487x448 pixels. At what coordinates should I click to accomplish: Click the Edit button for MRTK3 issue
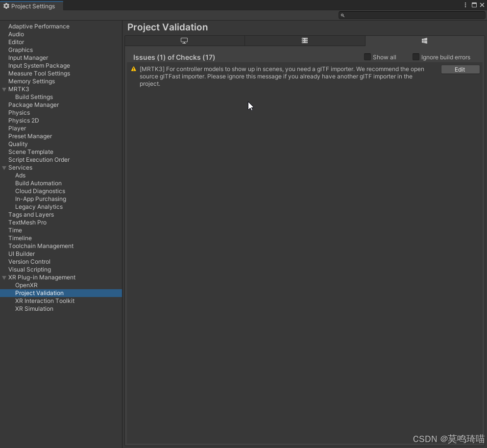point(460,70)
